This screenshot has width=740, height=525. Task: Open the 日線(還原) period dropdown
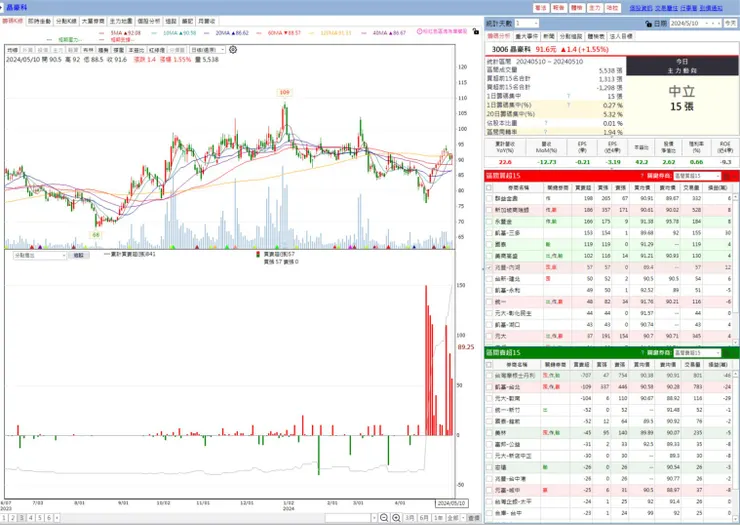coord(208,50)
